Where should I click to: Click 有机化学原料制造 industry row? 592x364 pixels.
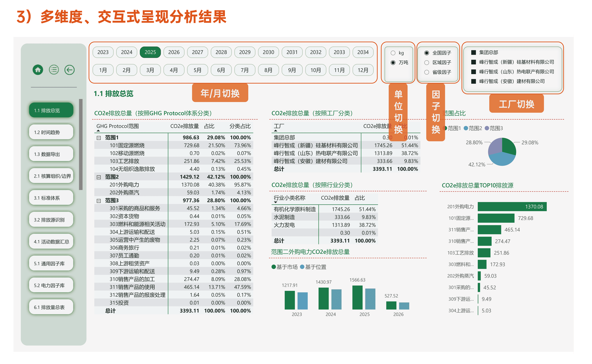(x=325, y=209)
